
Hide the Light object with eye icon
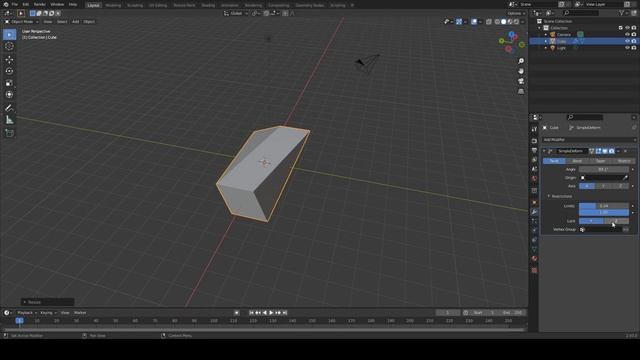[627, 48]
